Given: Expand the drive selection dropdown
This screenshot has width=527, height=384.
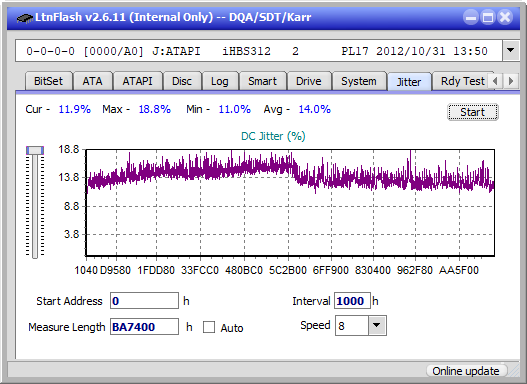Looking at the screenshot, I should point(511,51).
